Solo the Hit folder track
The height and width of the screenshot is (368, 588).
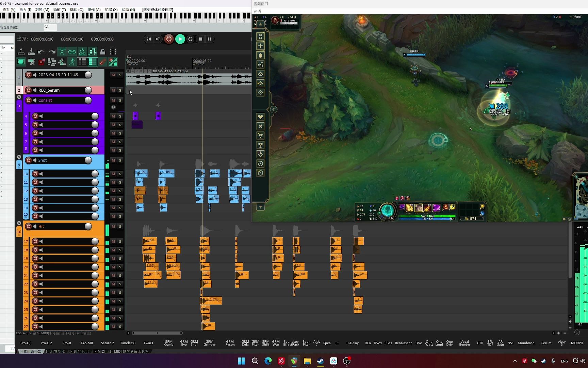pos(120,227)
